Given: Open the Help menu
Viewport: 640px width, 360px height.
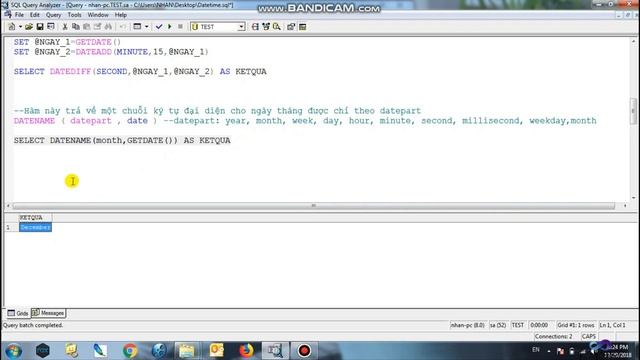Looking at the screenshot, I should (121, 15).
